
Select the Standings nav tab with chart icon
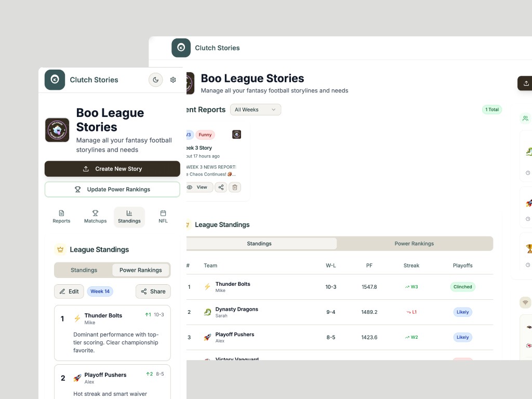[x=129, y=217]
